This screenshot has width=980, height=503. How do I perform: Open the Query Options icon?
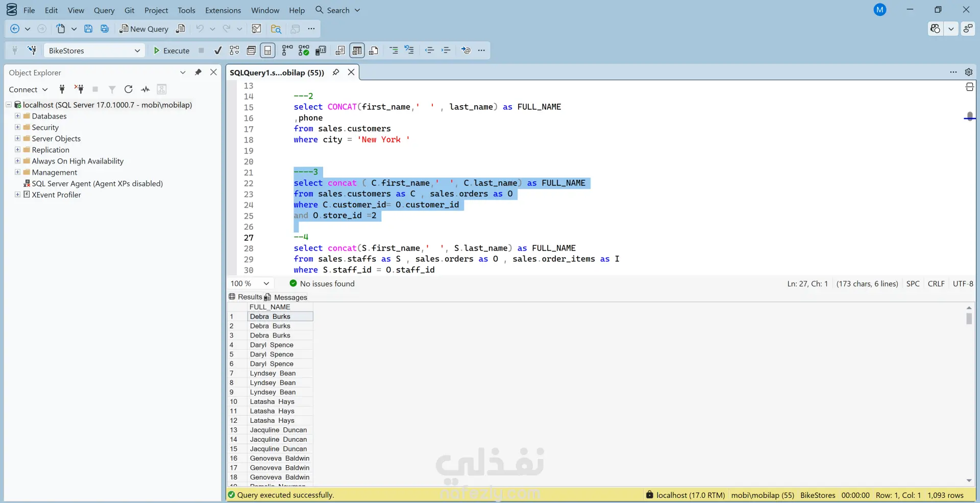point(251,50)
